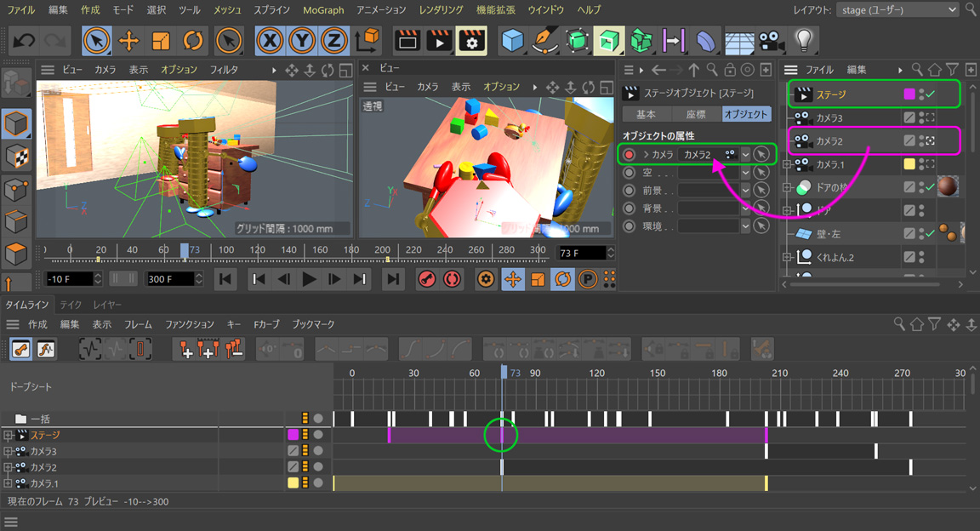The height and width of the screenshot is (531, 980).
Task: Click the 基本 tab button
Action: pos(647,114)
